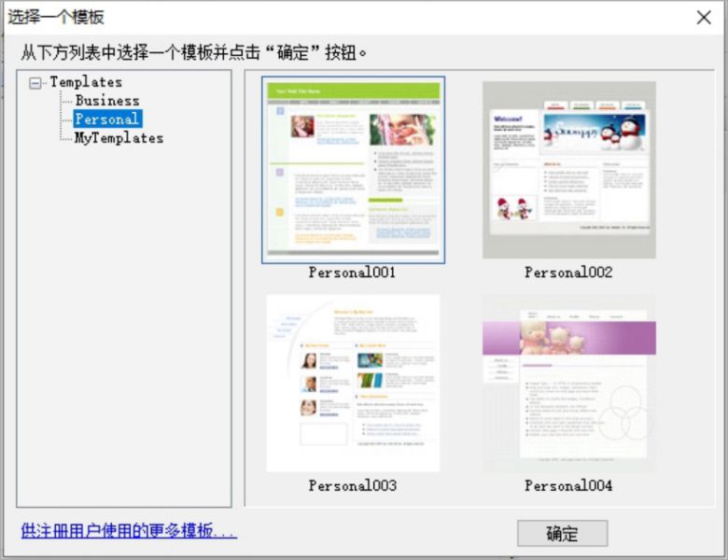This screenshot has width=728, height=560.
Task: Select the Templates root folder label
Action: [x=86, y=82]
